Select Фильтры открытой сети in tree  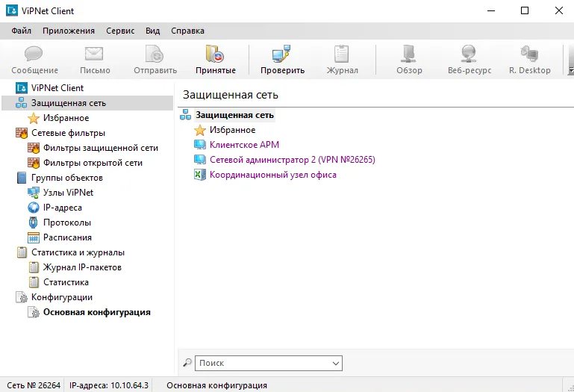click(93, 163)
